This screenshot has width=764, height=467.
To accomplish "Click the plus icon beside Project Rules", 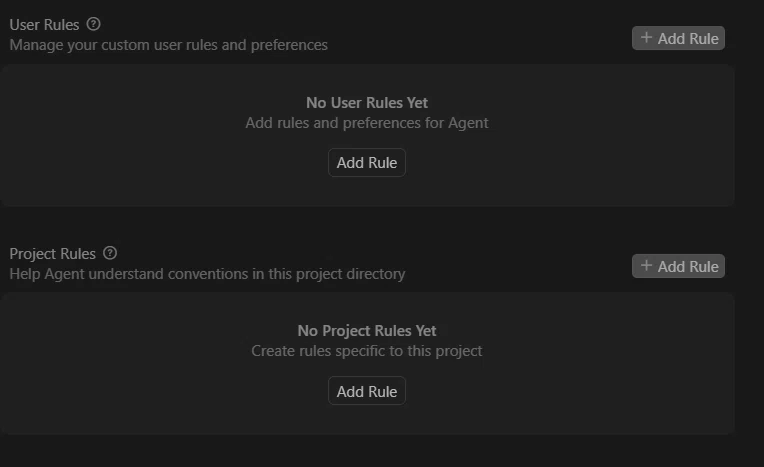I will pyautogui.click(x=646, y=266).
